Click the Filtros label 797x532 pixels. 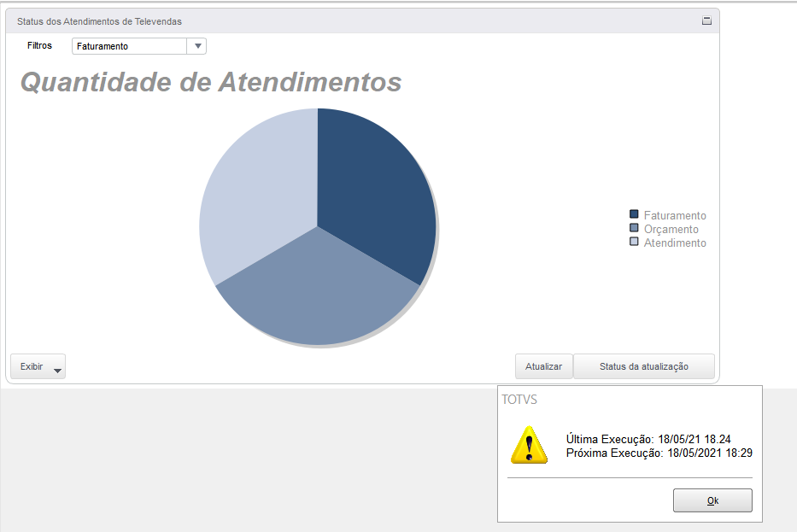pos(39,45)
